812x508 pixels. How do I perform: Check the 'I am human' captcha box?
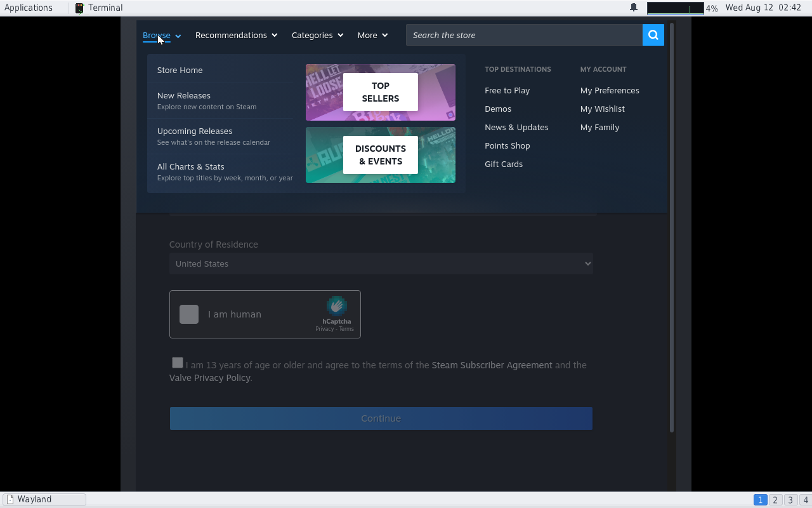click(x=189, y=314)
